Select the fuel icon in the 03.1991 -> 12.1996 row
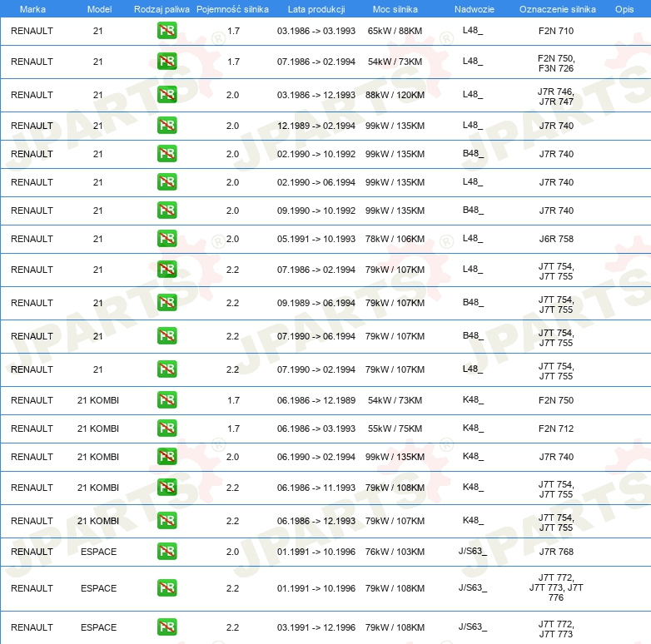 click(x=166, y=627)
